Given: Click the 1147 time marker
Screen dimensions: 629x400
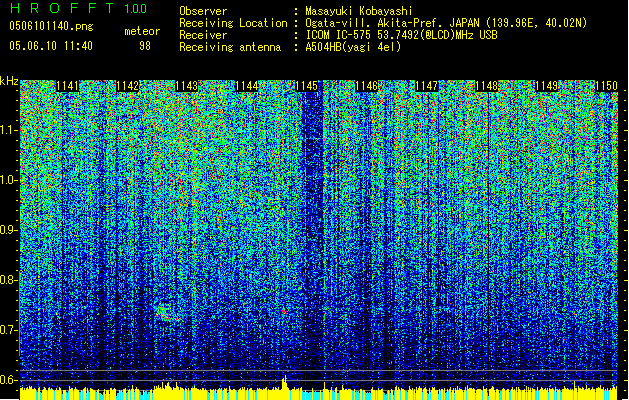Looking at the screenshot, I should (x=426, y=86).
